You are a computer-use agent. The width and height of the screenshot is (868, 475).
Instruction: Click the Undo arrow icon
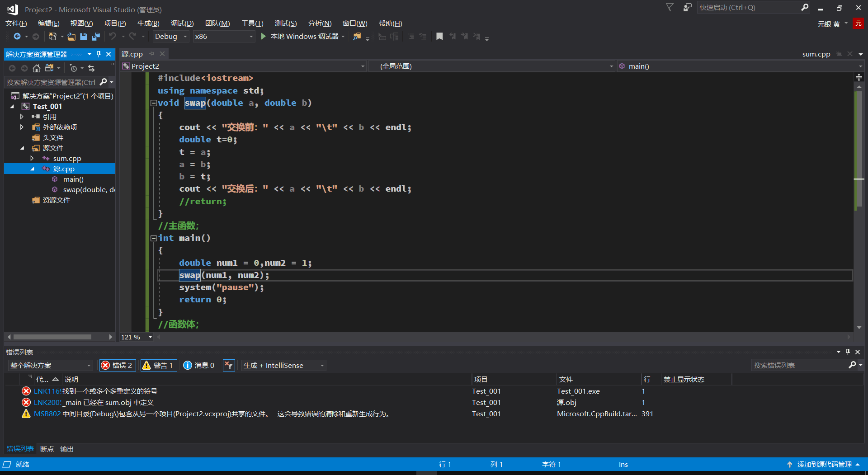[113, 36]
